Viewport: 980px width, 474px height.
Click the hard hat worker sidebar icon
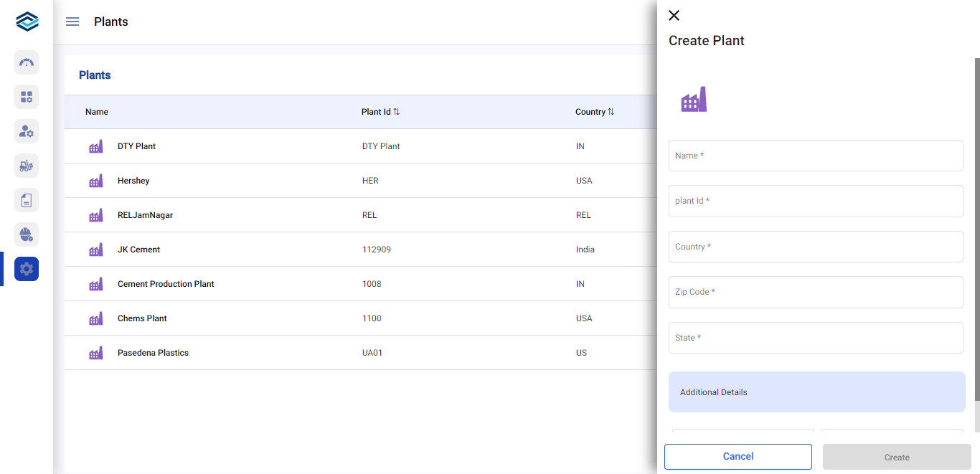tap(27, 234)
